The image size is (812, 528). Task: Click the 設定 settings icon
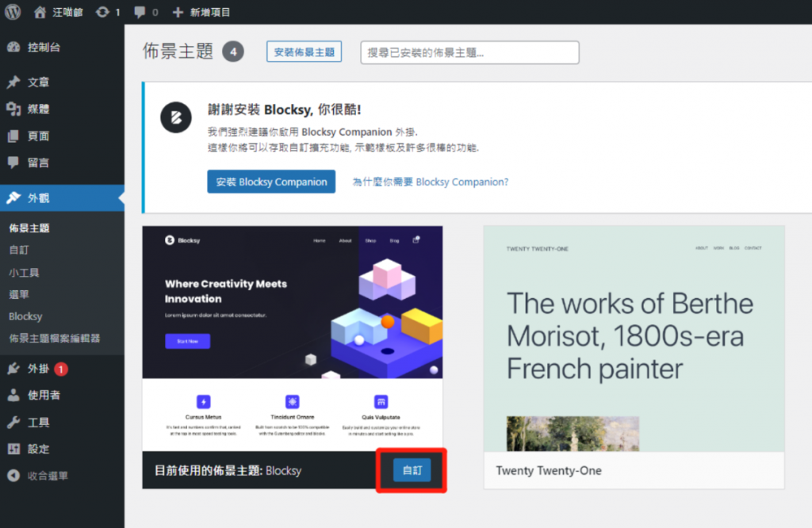coord(13,449)
